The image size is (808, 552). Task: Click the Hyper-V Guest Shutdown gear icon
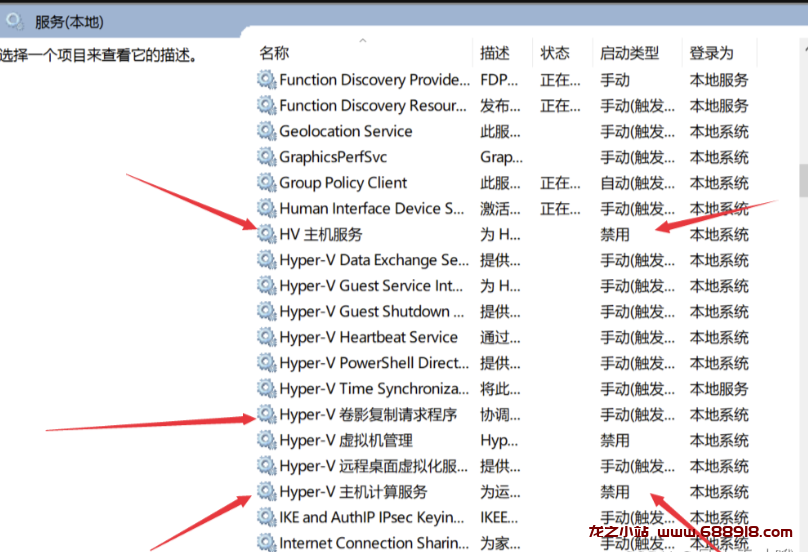(266, 312)
